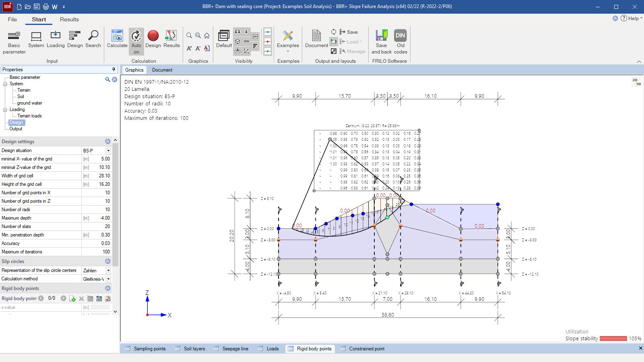The image size is (644, 362).
Task: Open Calculation method dropdown
Action: click(x=108, y=279)
